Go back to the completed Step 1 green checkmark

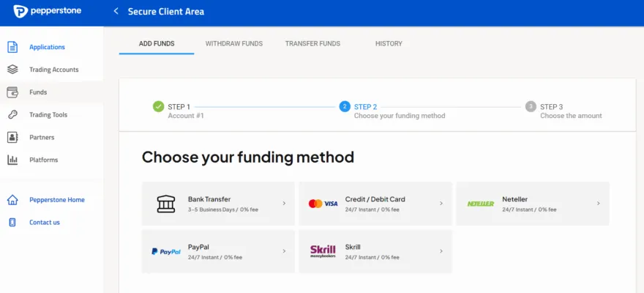[159, 107]
